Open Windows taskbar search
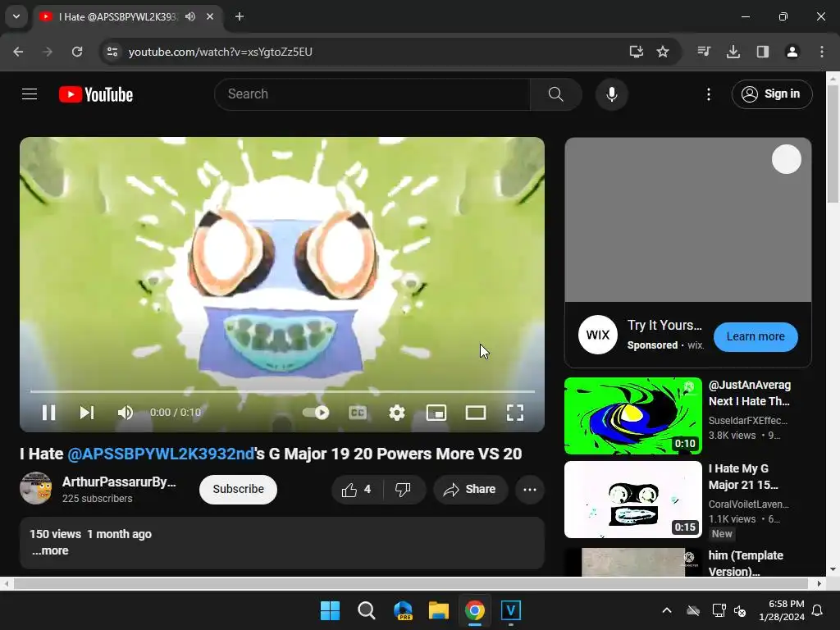 (367, 610)
